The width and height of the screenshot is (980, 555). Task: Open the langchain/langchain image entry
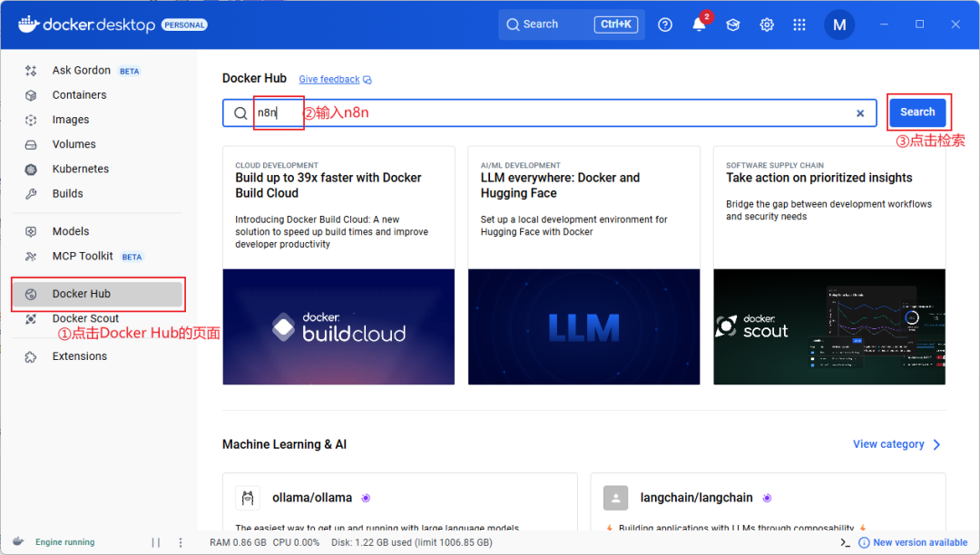(696, 498)
